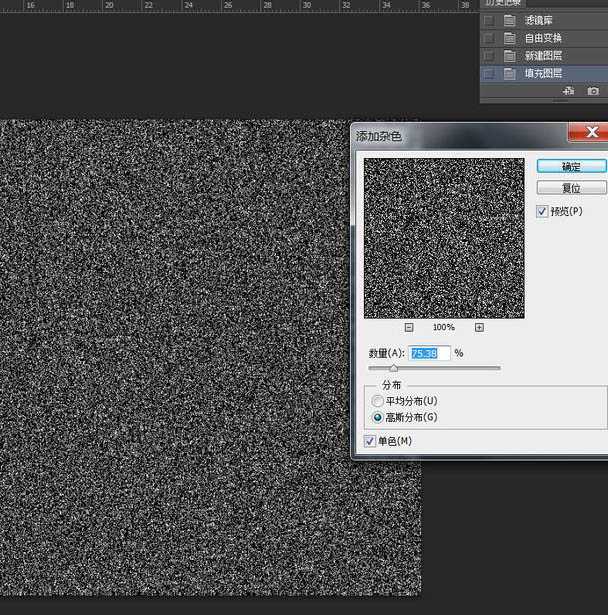Toggle the 预览(P) preview checkbox

click(542, 211)
